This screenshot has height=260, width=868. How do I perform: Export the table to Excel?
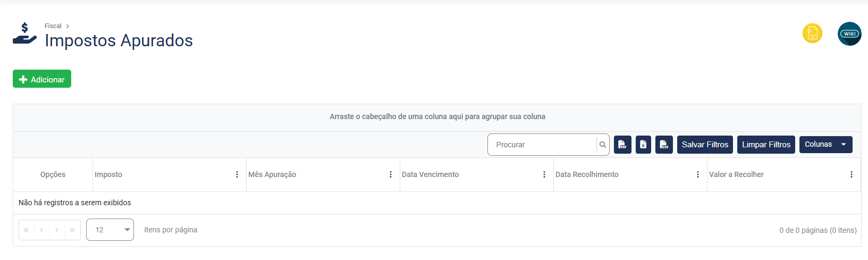coord(643,145)
